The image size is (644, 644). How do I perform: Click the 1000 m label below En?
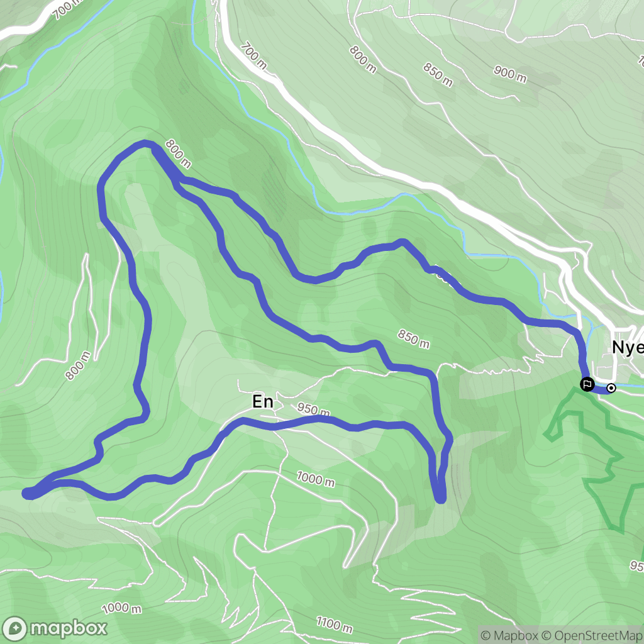[316, 479]
